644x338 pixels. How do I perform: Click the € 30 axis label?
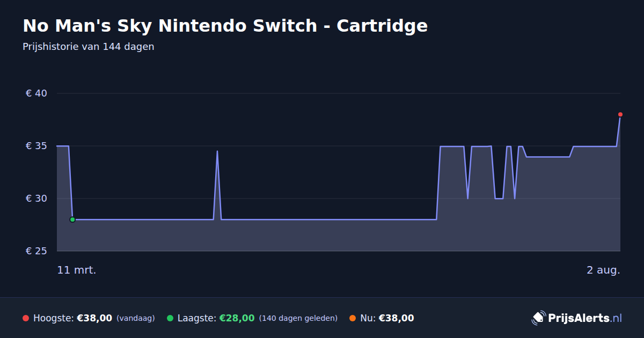[36, 199]
